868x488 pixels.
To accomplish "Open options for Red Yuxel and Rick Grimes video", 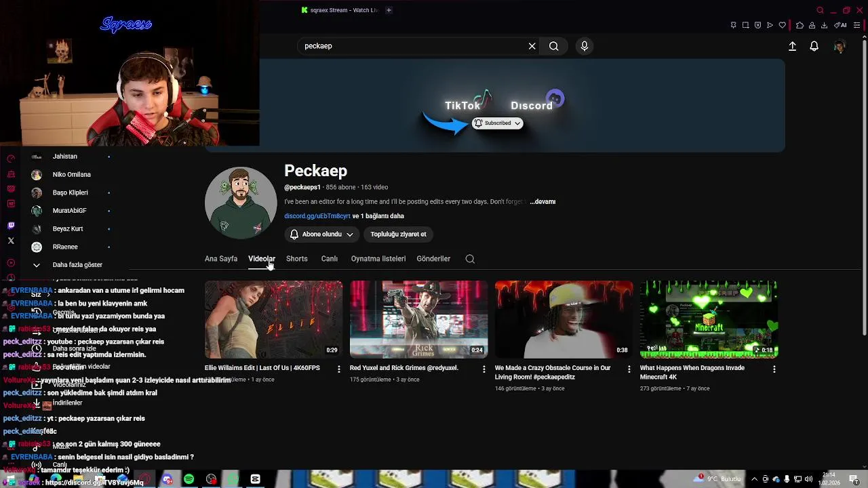I will pos(484,369).
